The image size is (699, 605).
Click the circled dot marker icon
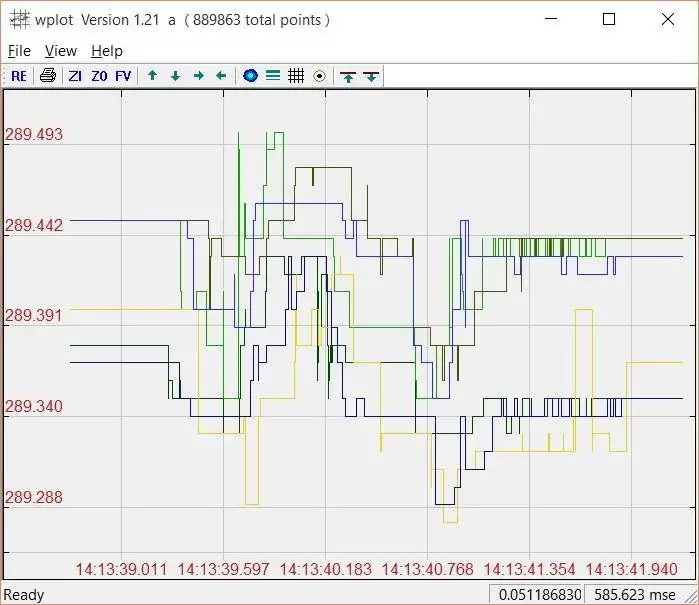click(x=319, y=76)
